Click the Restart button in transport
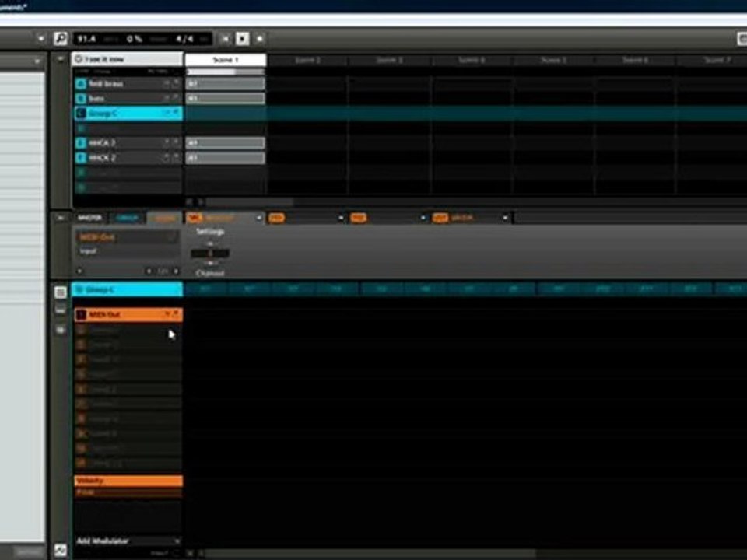 [226, 39]
